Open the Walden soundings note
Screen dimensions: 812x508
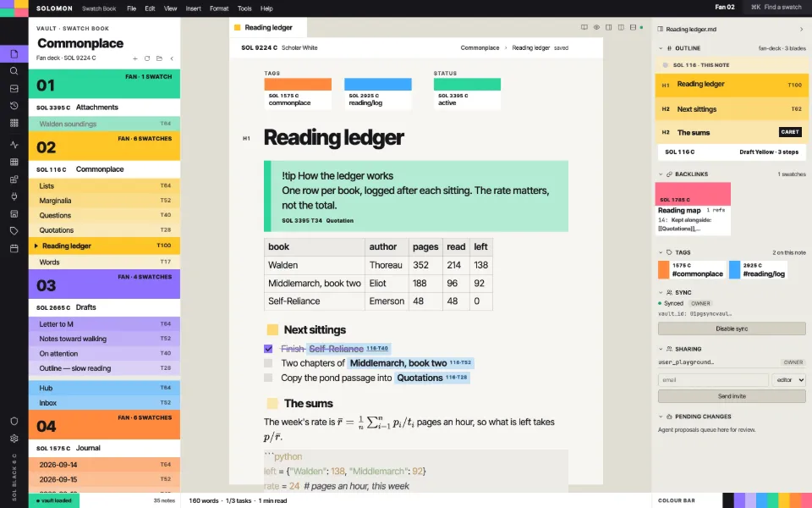[x=104, y=124]
